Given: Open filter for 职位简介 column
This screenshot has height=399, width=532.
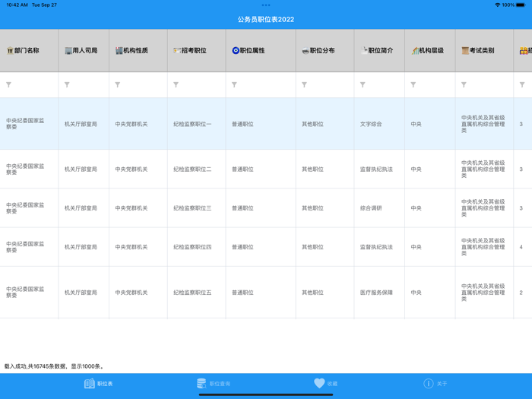Looking at the screenshot, I should [x=363, y=85].
